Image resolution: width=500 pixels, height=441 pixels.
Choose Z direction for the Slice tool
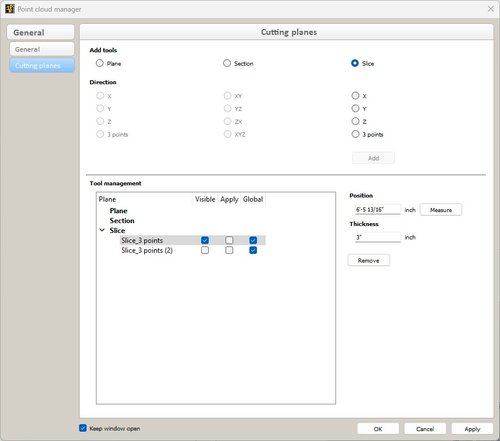point(355,121)
